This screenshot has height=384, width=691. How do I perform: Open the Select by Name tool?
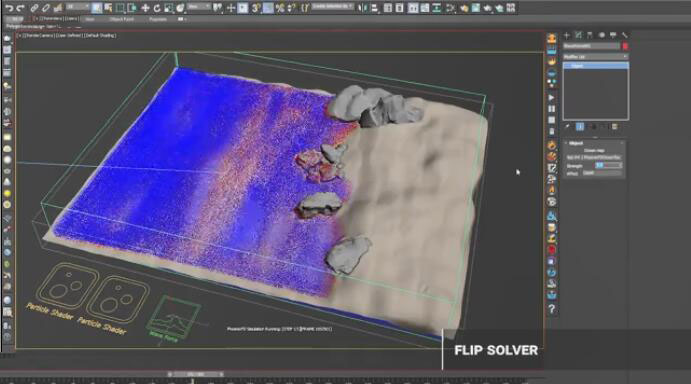coord(108,8)
